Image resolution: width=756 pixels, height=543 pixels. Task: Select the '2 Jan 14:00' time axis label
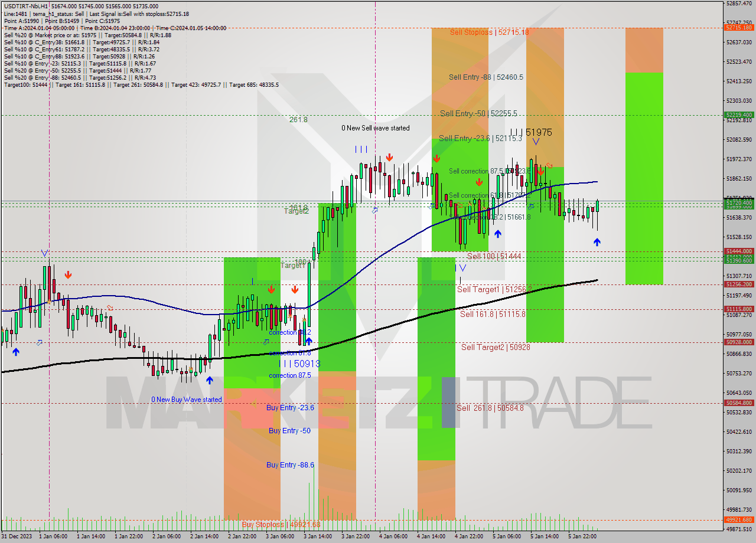point(204,537)
